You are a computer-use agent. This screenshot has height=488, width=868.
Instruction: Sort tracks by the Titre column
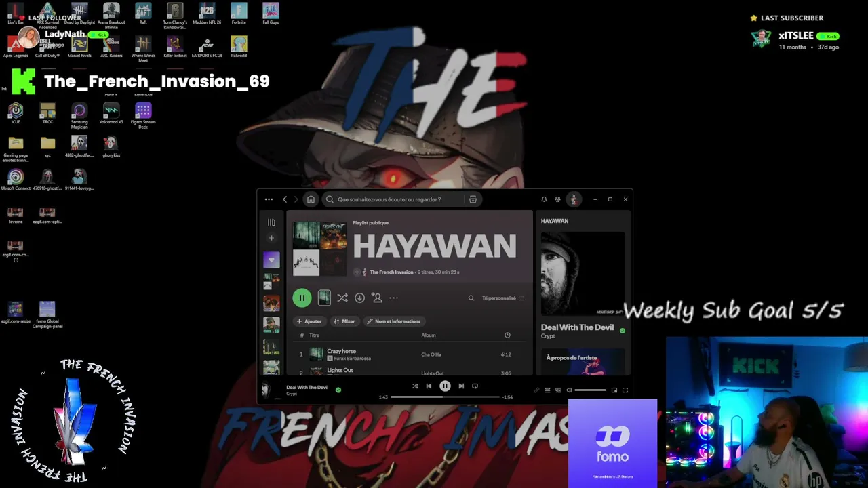tap(314, 335)
